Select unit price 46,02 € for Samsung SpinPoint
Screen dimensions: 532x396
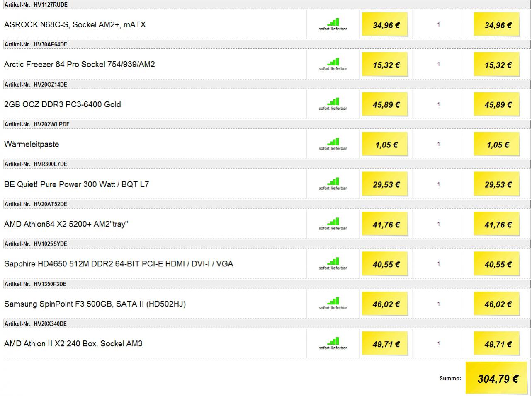[x=385, y=304]
